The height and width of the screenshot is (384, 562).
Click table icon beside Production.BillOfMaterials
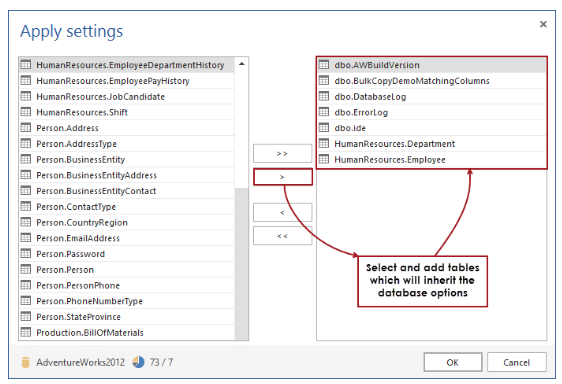pyautogui.click(x=26, y=332)
